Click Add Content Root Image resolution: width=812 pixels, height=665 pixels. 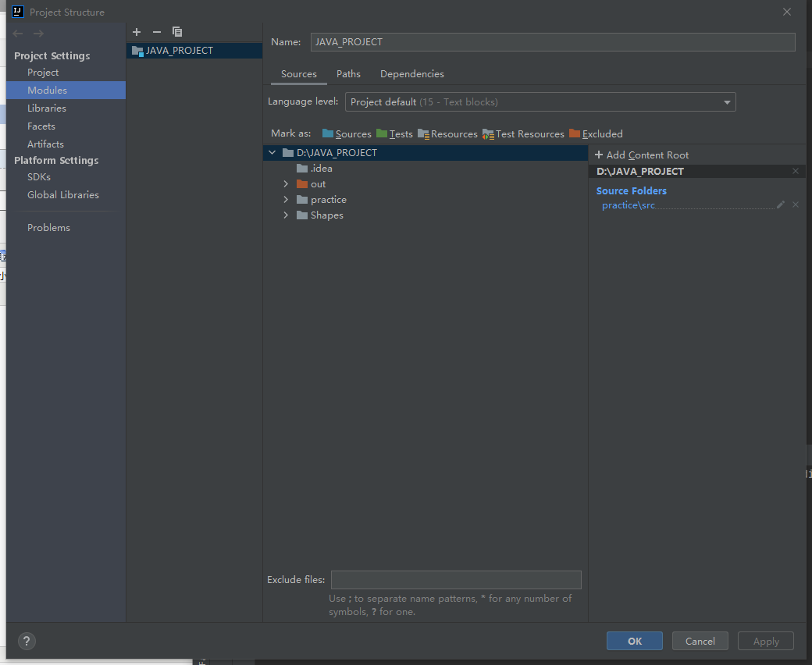click(642, 155)
